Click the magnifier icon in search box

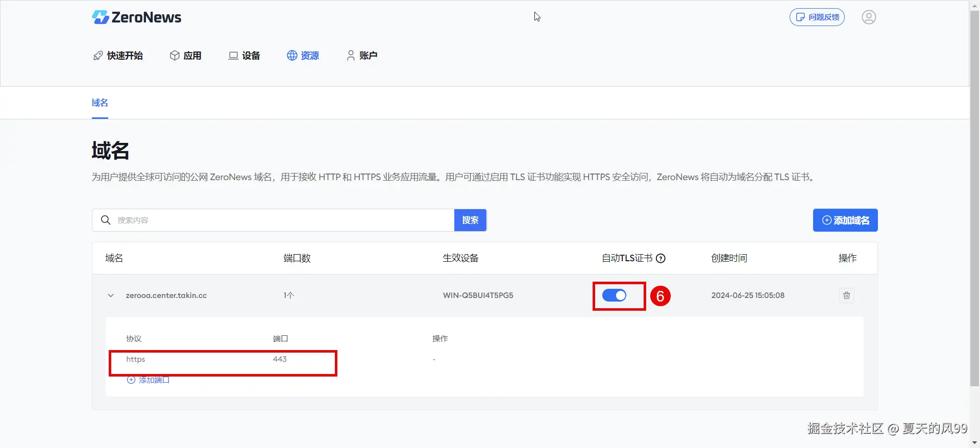106,220
